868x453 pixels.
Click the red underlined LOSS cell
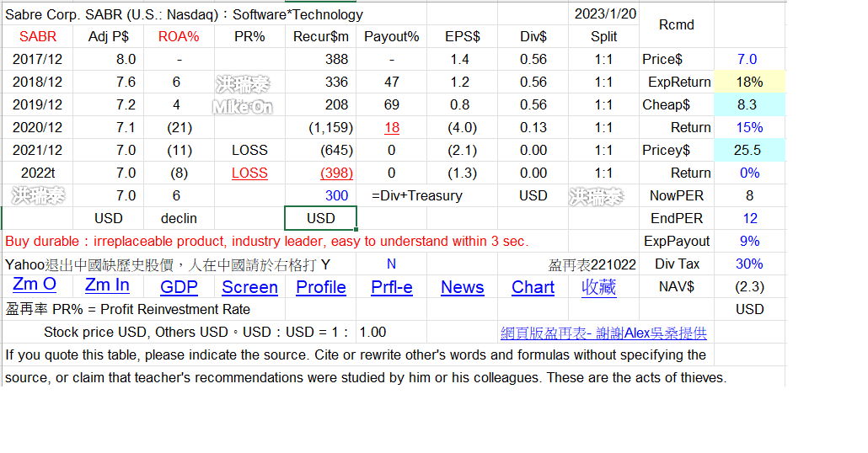point(249,173)
